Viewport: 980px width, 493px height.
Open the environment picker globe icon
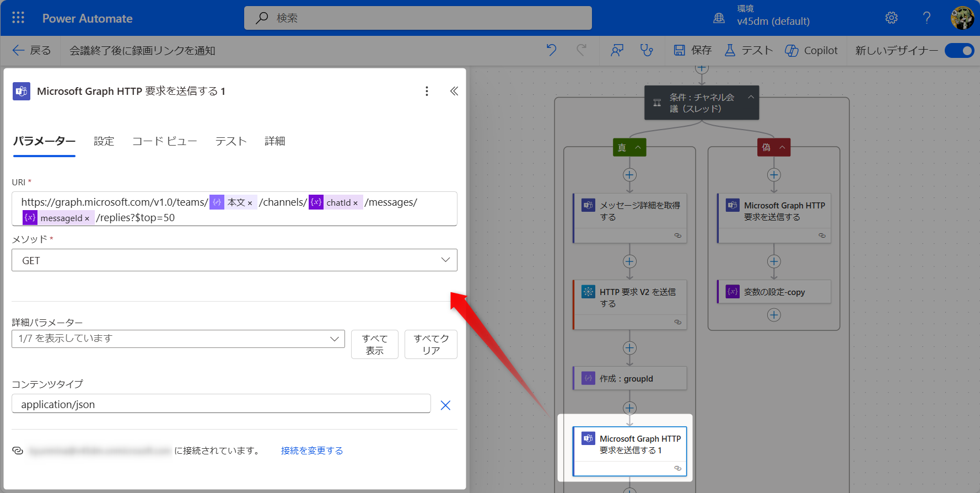pos(719,18)
